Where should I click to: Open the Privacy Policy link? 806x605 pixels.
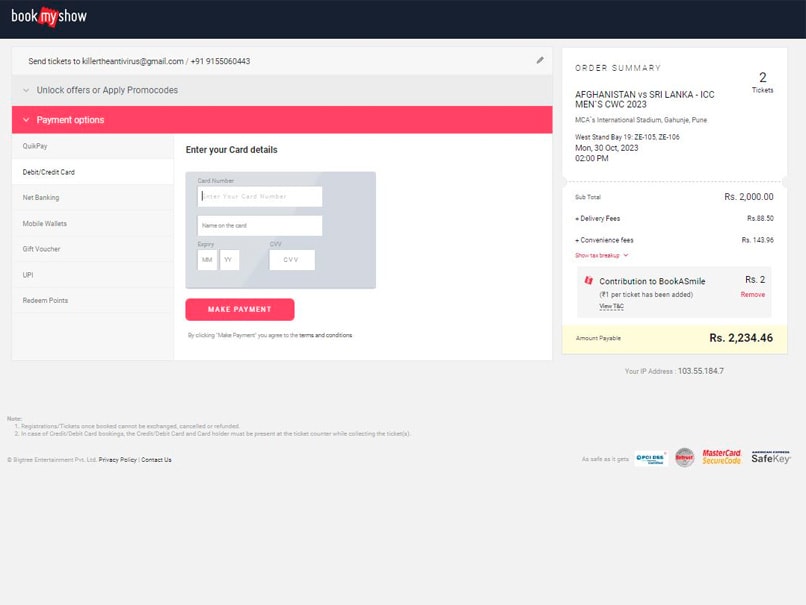coord(118,460)
